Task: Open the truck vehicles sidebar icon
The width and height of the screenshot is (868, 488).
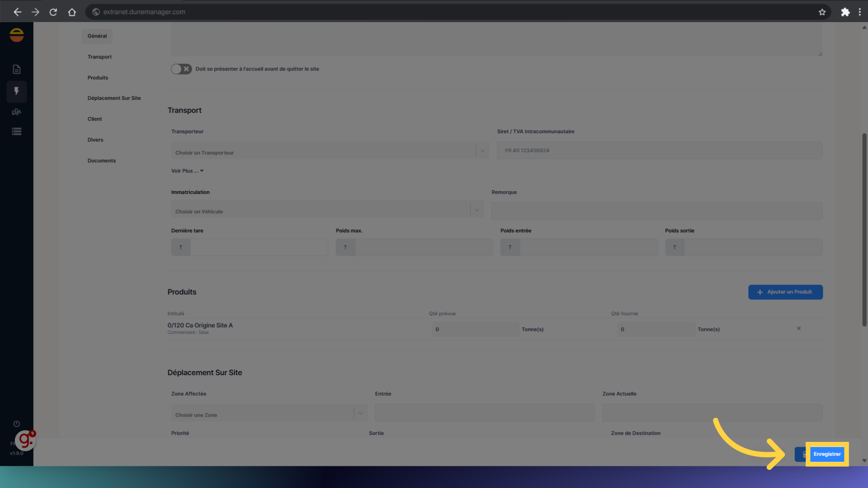Action: click(17, 112)
